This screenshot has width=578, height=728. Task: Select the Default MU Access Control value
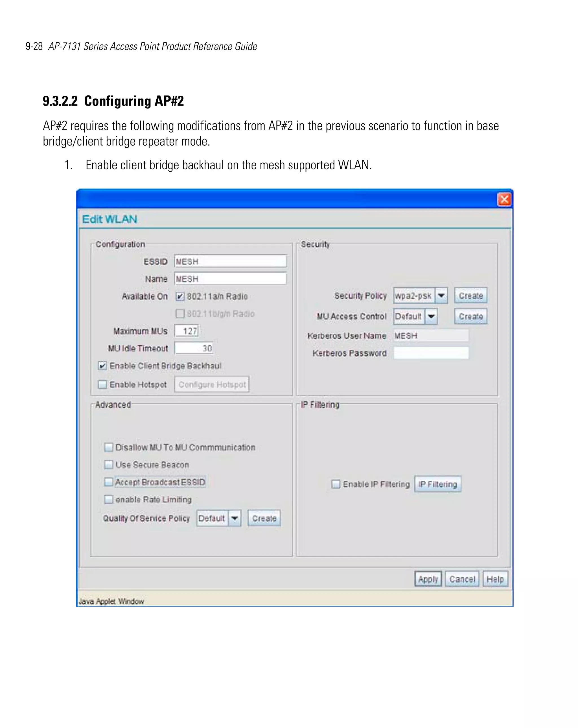tap(408, 316)
